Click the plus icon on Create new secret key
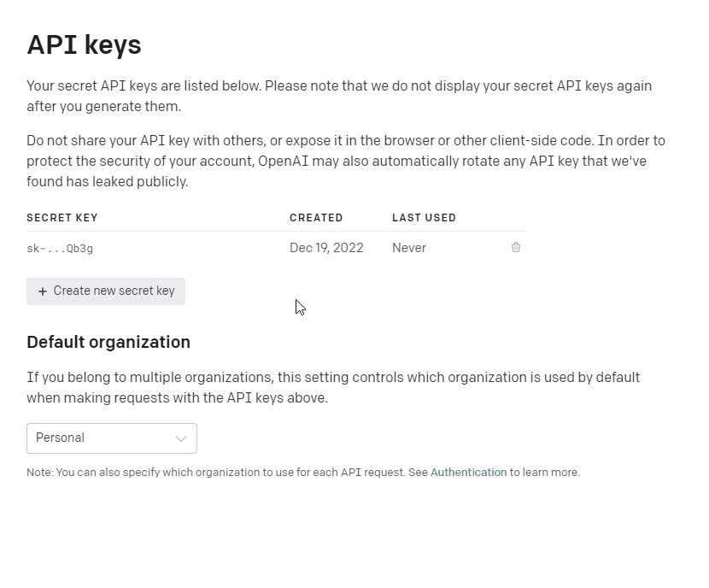Image resolution: width=709 pixels, height=588 pixels. [x=41, y=291]
